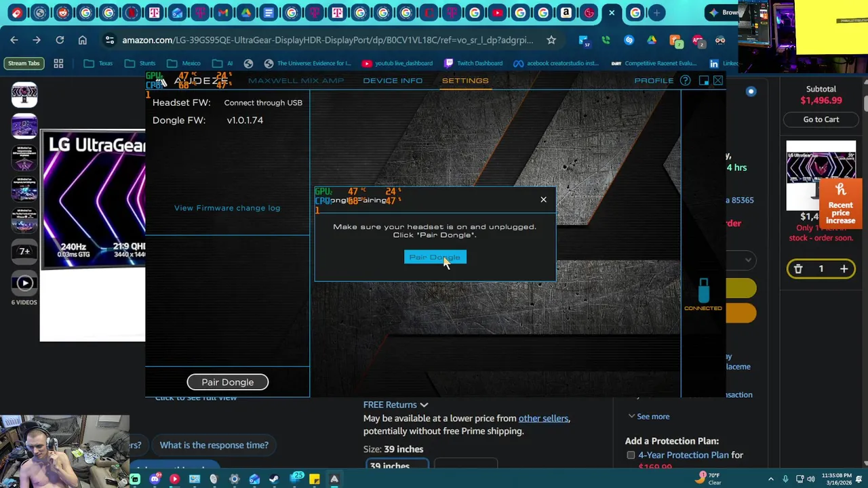Image resolution: width=868 pixels, height=488 pixels.
Task: Show hidden system tray icons
Action: click(x=770, y=479)
